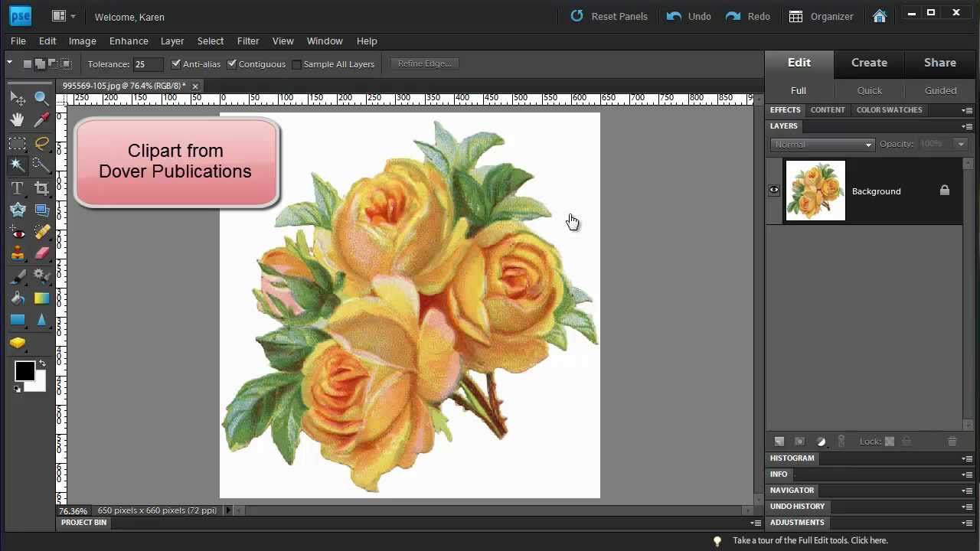Screen dimensions: 980x551
Task: Choose Subtract from selection mode
Action: click(53, 64)
